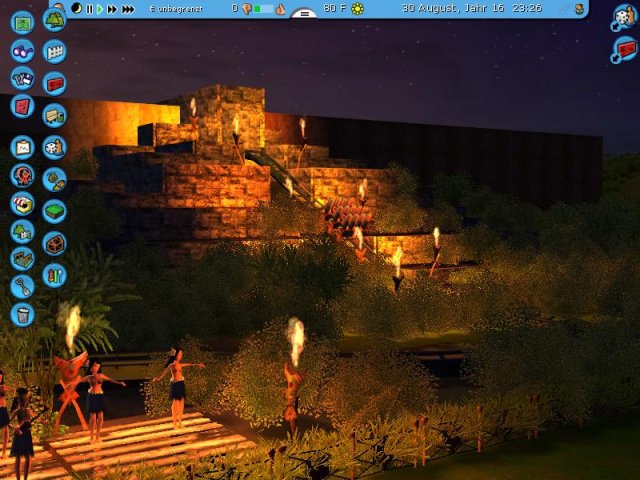Open the brown terrain walls icon

22,259
